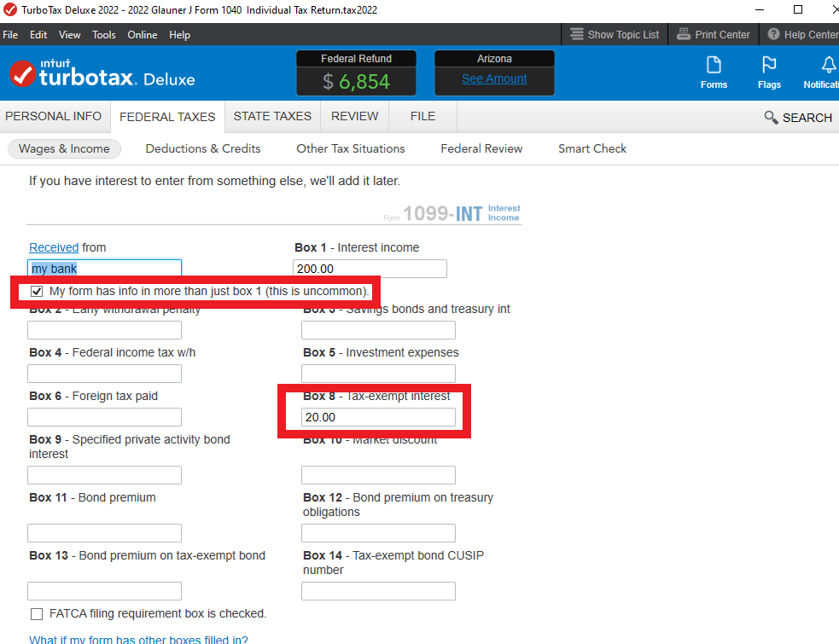This screenshot has height=644, width=839.
Task: Select the Deductions & Credits subtab
Action: pos(203,148)
